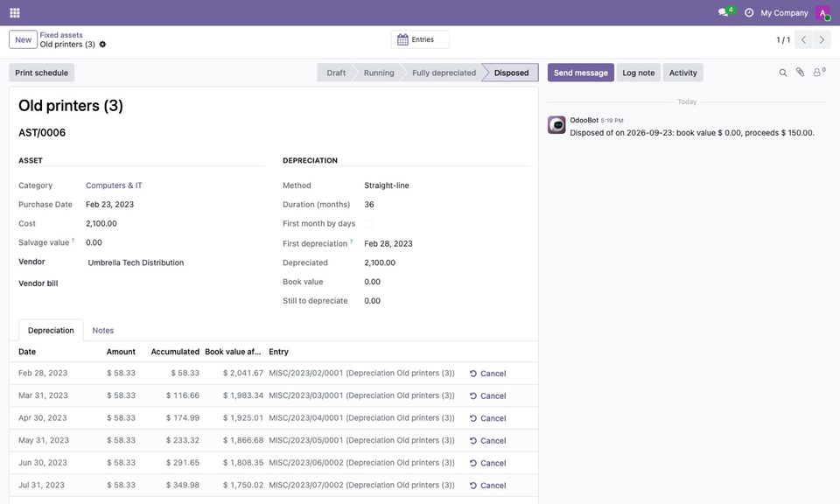Image resolution: width=840 pixels, height=504 pixels.
Task: Cancel the Feb 28, 2023 depreciation entry
Action: click(x=488, y=374)
